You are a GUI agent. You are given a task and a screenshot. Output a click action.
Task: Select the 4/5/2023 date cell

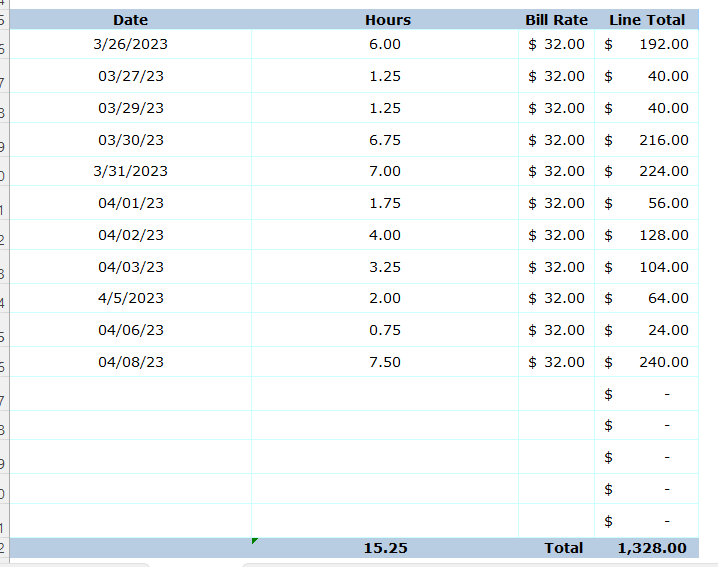(x=130, y=298)
